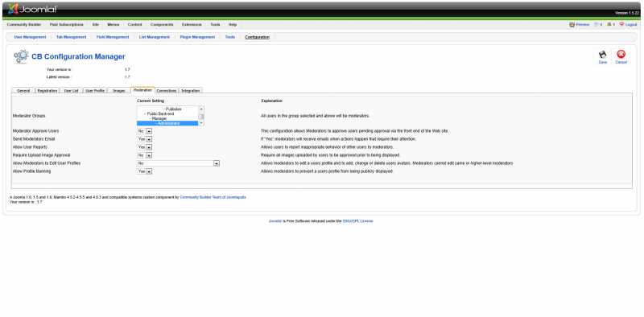
Task: Click the CB Configuration Manager heading
Action: pos(78,56)
